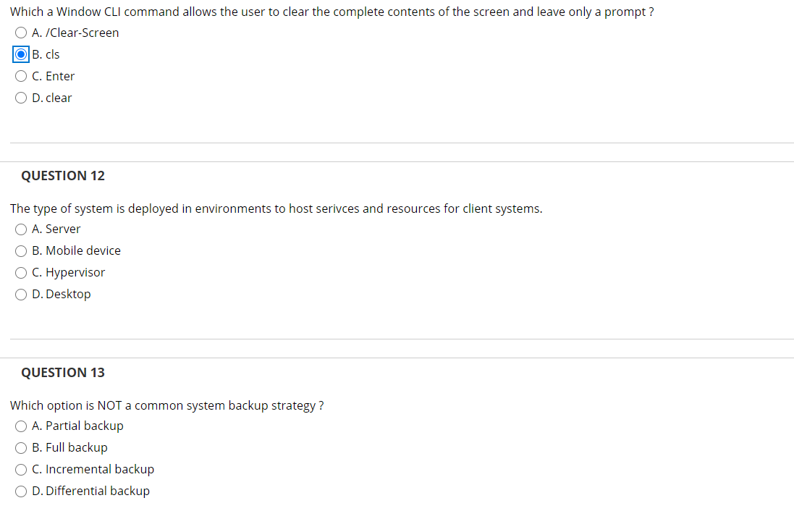Image resolution: width=794 pixels, height=532 pixels.
Task: Select C. Incremental backup
Action: point(21,469)
